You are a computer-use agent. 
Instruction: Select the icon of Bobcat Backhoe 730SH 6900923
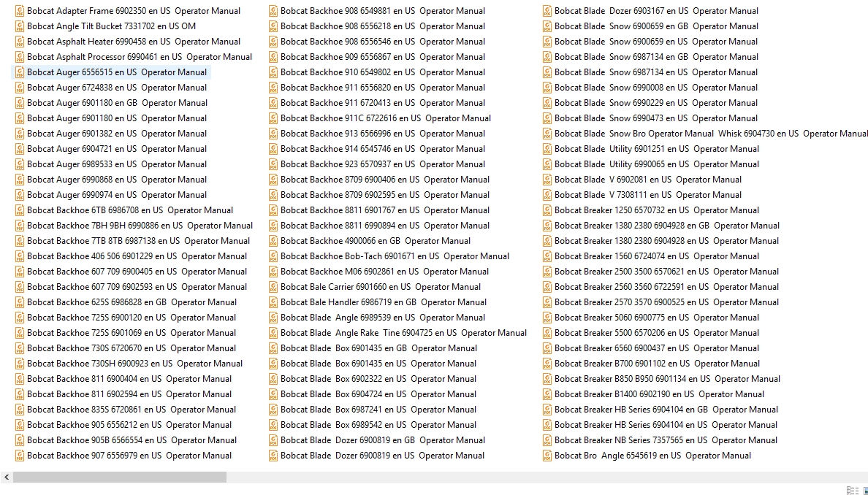coord(20,364)
